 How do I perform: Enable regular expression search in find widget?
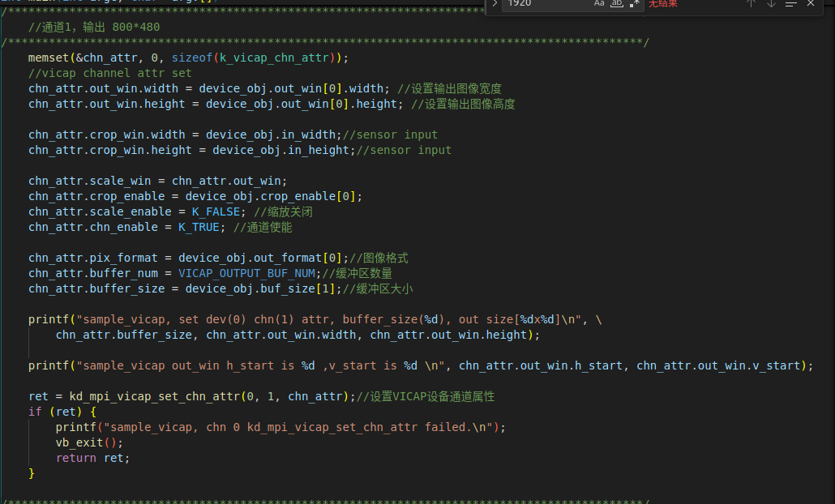point(634,3)
